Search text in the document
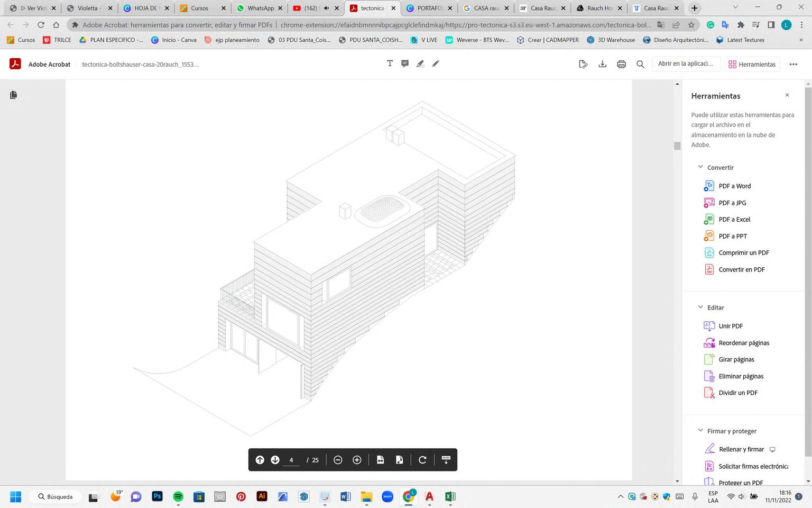Image resolution: width=812 pixels, height=508 pixels. coord(640,64)
